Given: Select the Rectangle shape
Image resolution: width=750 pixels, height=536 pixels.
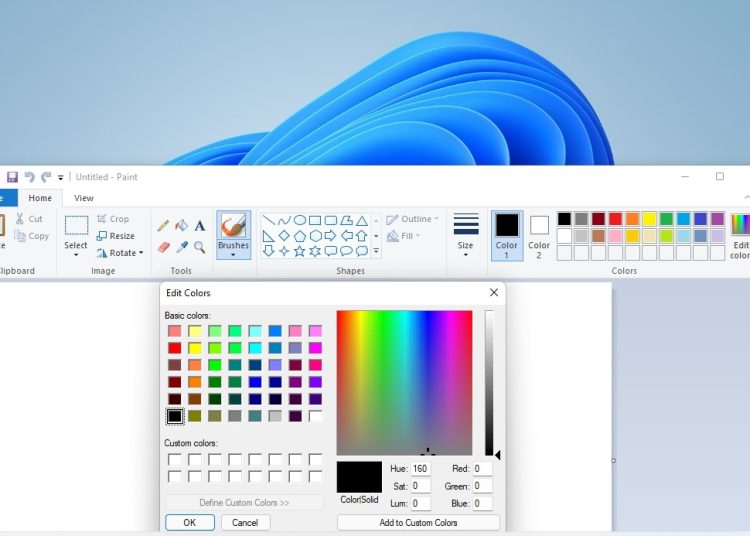Looking at the screenshot, I should coord(315,220).
